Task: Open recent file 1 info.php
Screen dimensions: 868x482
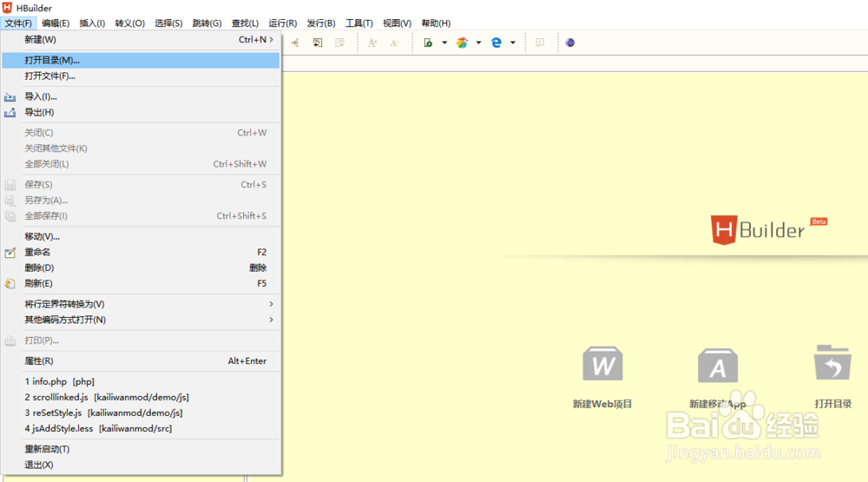Action: pos(141,382)
